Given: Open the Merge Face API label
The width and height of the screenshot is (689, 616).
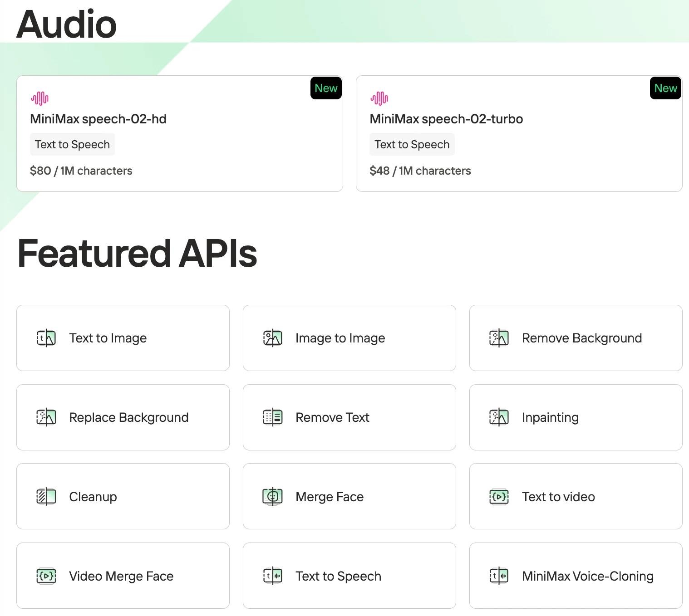Looking at the screenshot, I should click(330, 497).
